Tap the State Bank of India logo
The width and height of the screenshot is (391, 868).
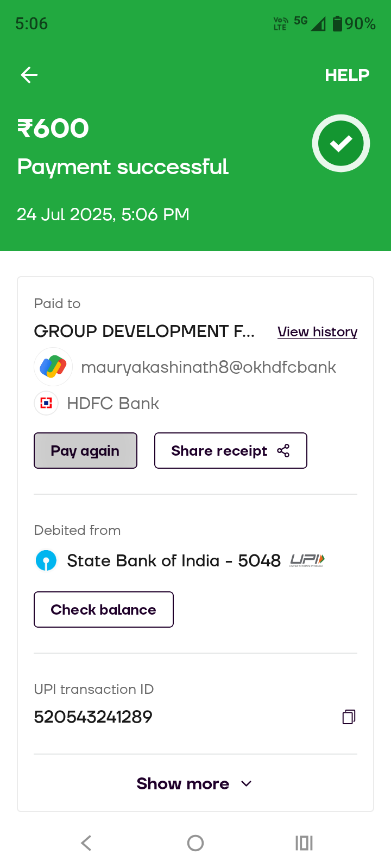click(46, 560)
